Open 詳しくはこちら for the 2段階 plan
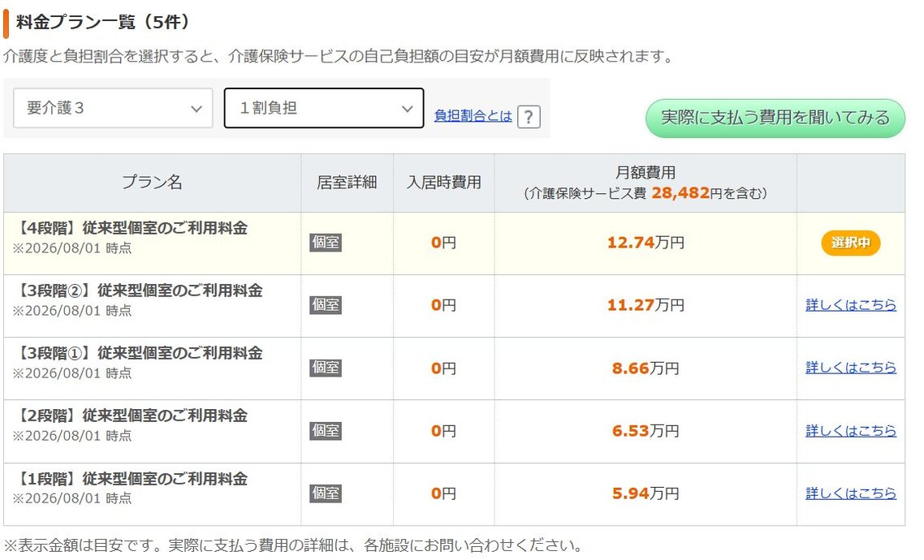This screenshot has height=560, width=924. 850,430
